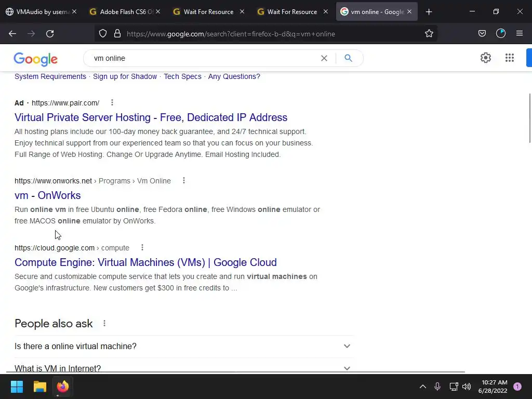Clear the search box with X icon
532x399 pixels.
(324, 58)
